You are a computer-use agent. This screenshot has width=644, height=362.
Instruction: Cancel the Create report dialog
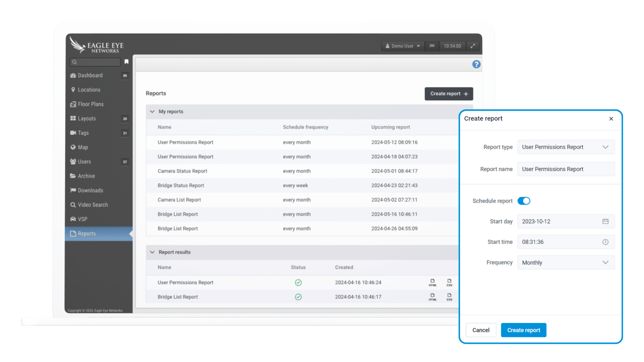[x=481, y=330]
